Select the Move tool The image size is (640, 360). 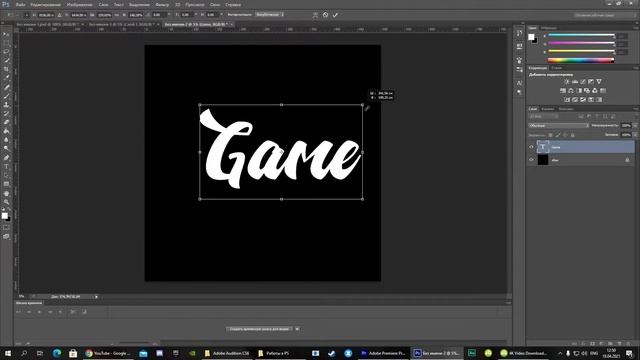point(6,34)
